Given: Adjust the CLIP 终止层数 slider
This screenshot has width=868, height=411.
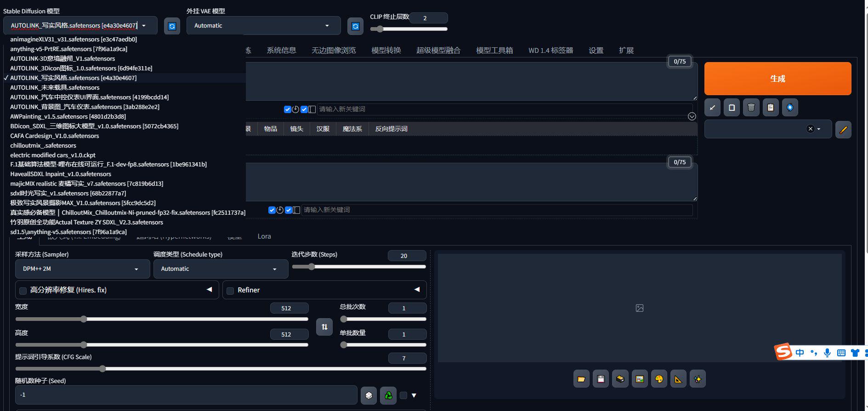Looking at the screenshot, I should pos(408,29).
